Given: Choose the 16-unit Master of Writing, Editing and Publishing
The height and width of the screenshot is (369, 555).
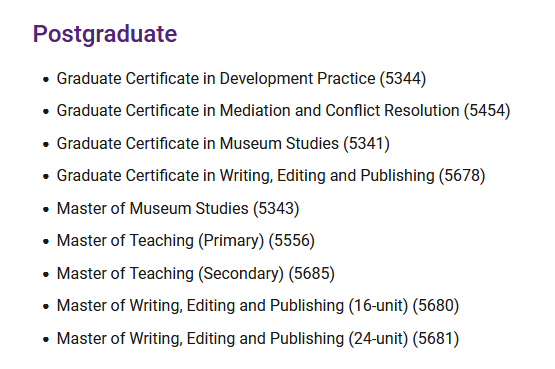Looking at the screenshot, I should click(x=258, y=306).
